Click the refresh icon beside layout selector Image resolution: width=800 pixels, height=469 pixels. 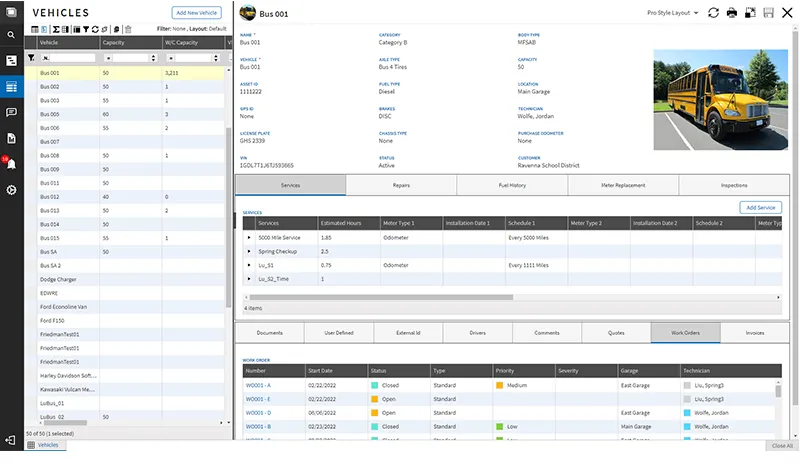click(713, 13)
